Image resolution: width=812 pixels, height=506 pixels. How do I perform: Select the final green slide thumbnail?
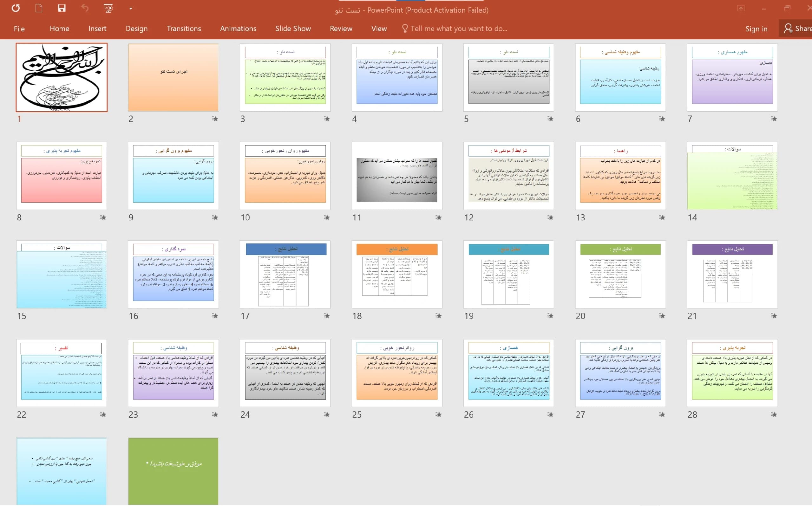click(x=174, y=471)
